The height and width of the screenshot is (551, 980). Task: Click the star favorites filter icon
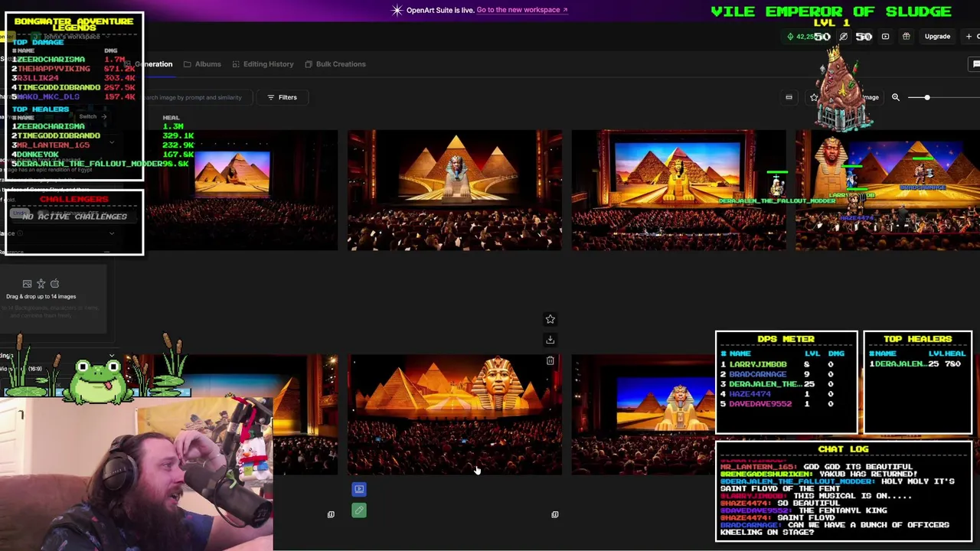click(814, 97)
